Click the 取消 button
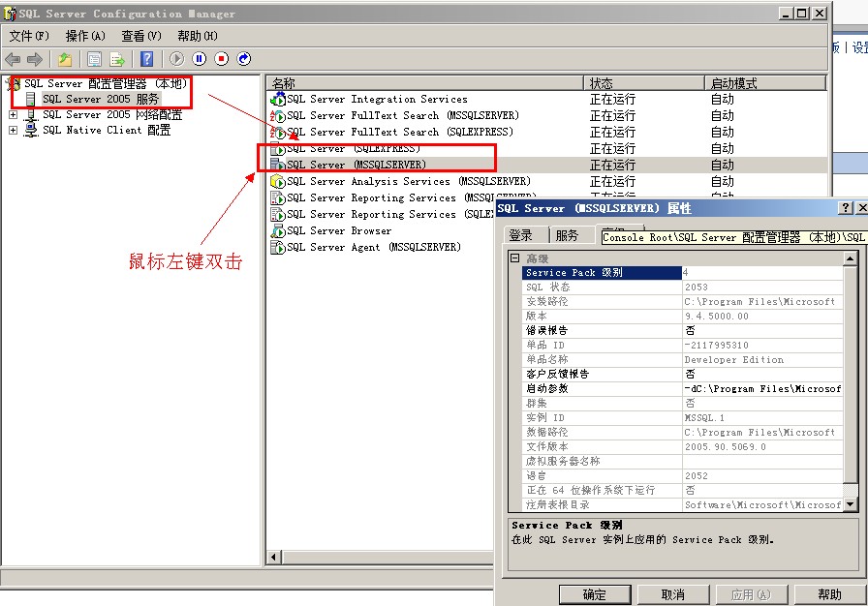The width and height of the screenshot is (868, 606). coord(673,594)
